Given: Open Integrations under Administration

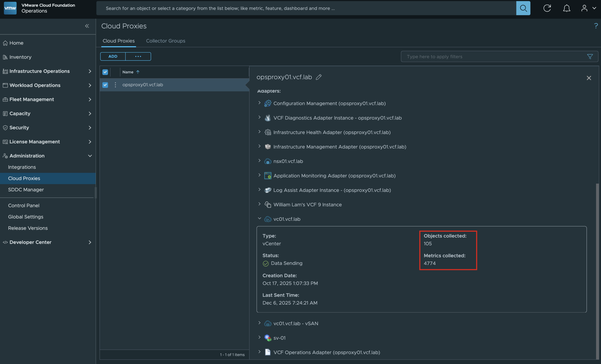Looking at the screenshot, I should (22, 167).
